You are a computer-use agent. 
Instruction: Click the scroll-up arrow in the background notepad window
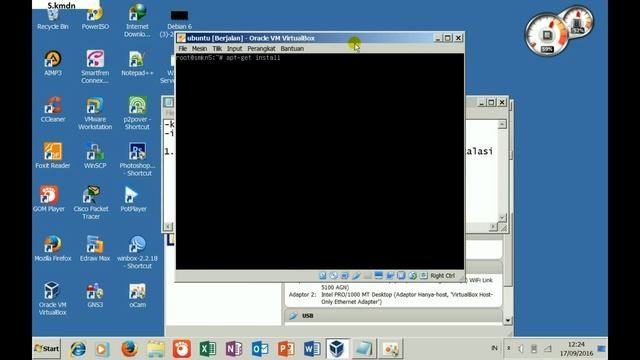pos(502,124)
